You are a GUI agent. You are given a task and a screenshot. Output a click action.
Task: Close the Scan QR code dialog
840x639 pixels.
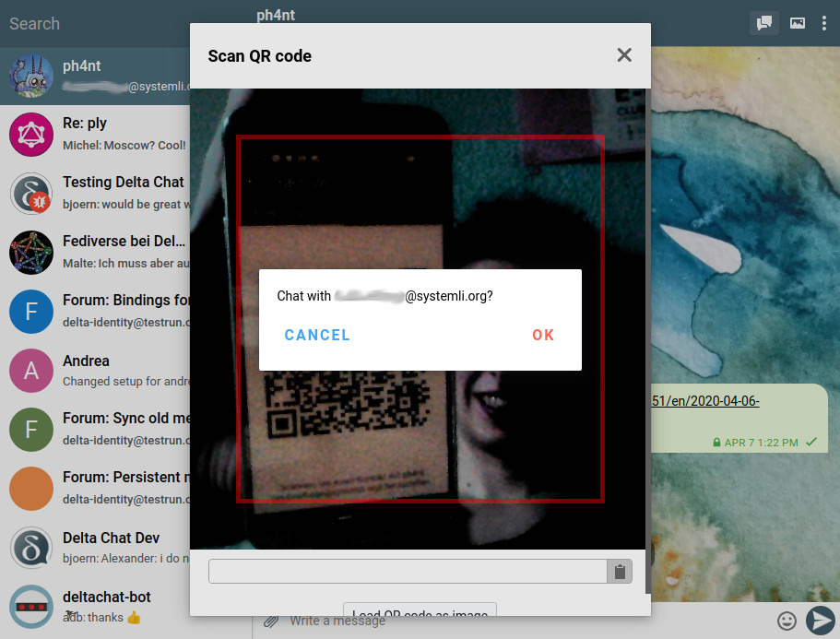pyautogui.click(x=624, y=55)
